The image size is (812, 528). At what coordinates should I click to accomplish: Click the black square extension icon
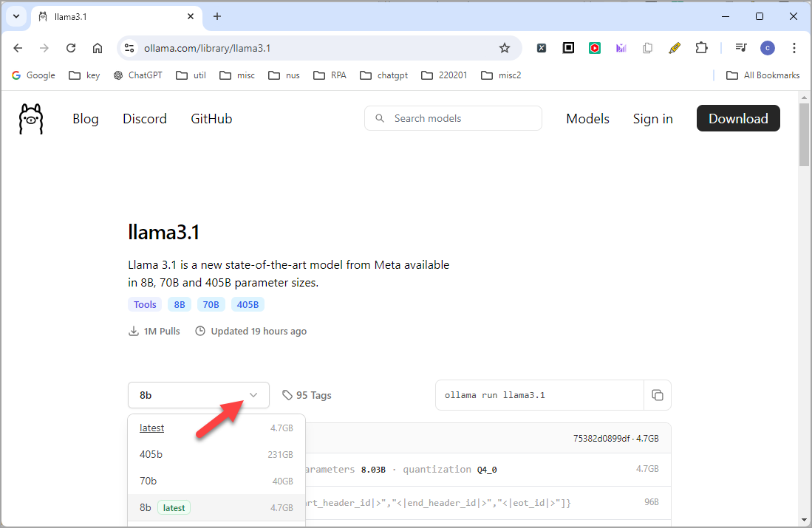click(568, 48)
